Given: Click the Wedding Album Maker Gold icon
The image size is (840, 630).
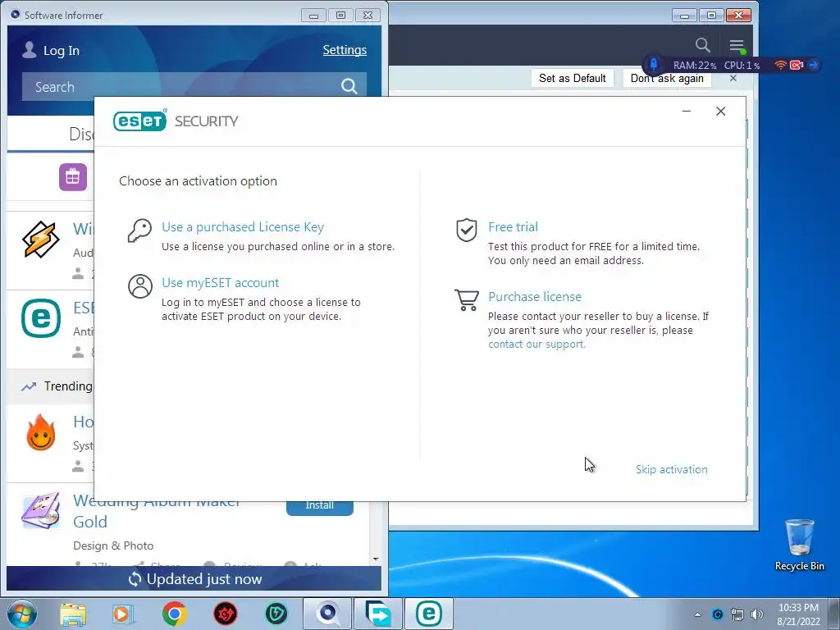Looking at the screenshot, I should point(40,509).
